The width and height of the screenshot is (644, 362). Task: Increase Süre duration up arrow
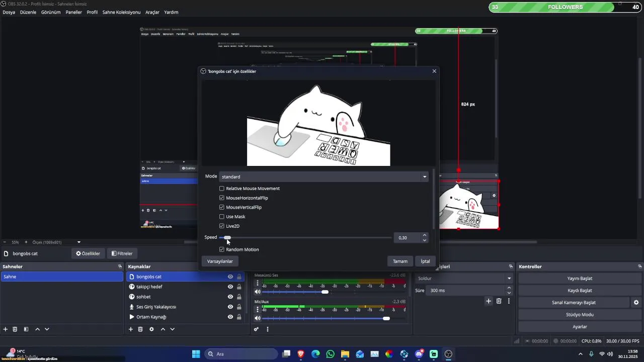pyautogui.click(x=509, y=288)
